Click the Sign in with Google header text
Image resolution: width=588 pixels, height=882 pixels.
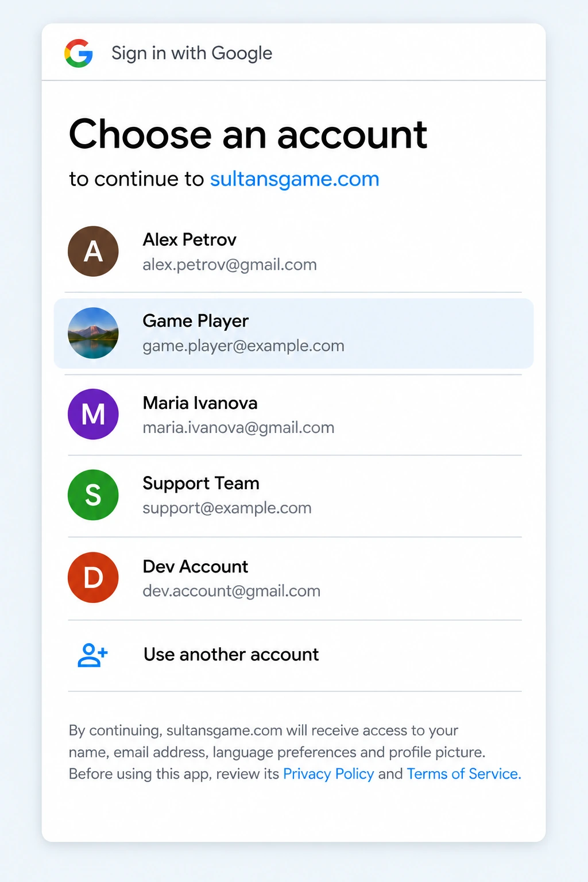192,53
